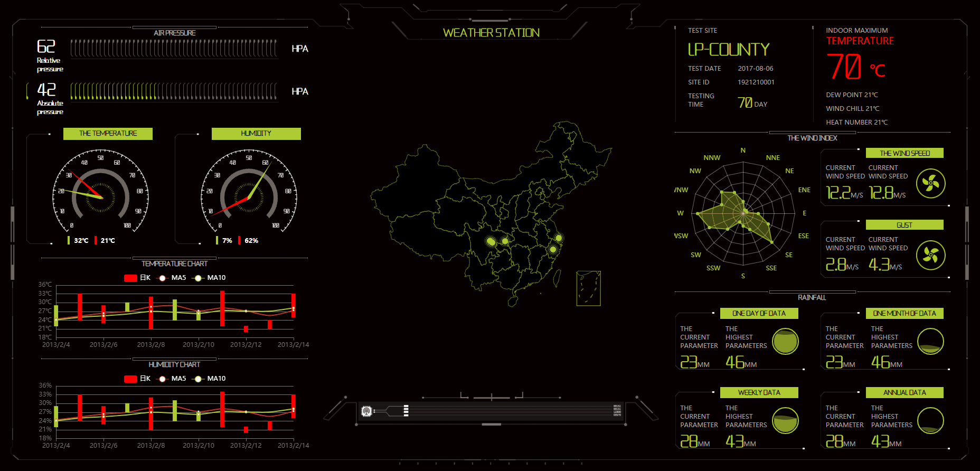Click the South China Sea inset map box
980x471 pixels.
588,288
